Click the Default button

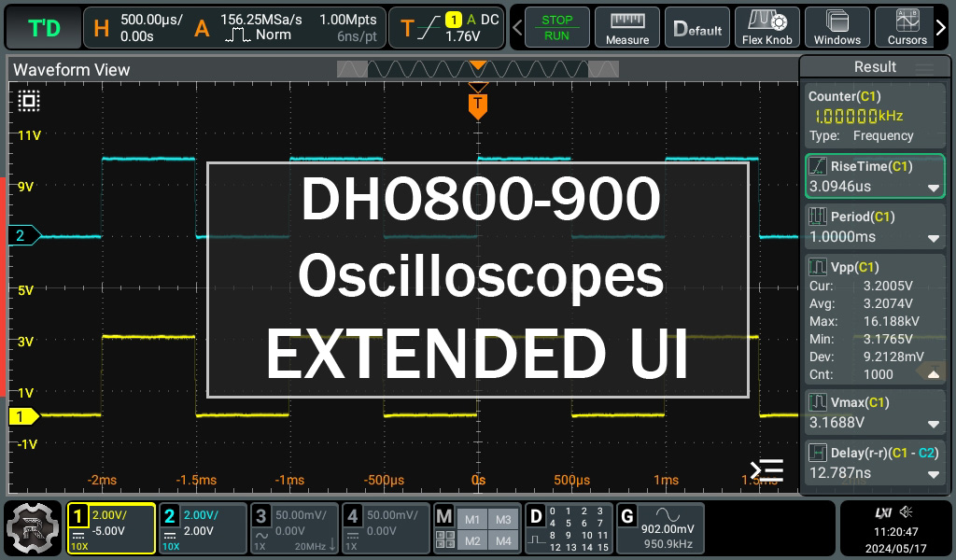(696, 28)
